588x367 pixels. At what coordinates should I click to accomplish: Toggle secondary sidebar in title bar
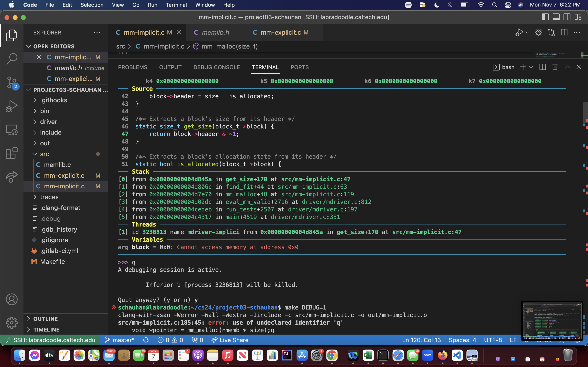pos(567,17)
